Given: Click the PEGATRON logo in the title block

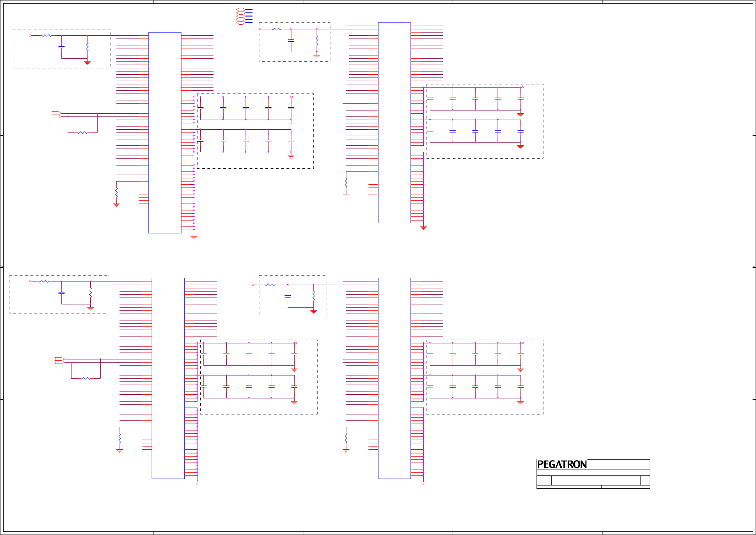Looking at the screenshot, I should point(562,464).
